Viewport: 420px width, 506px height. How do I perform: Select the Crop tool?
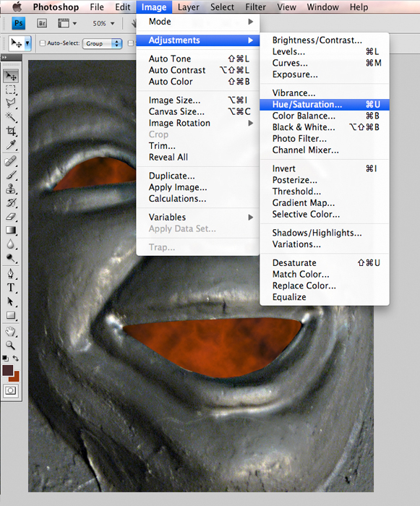click(x=11, y=131)
